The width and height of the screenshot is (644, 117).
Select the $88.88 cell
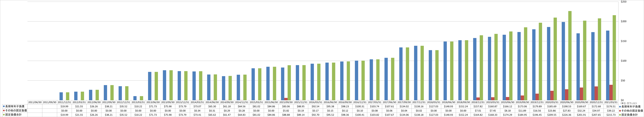coord(286,115)
